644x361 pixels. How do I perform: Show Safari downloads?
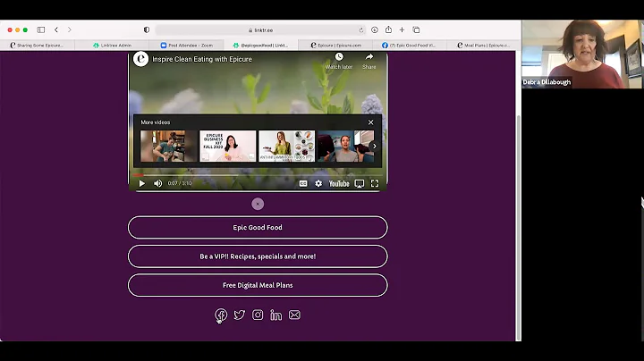click(375, 30)
